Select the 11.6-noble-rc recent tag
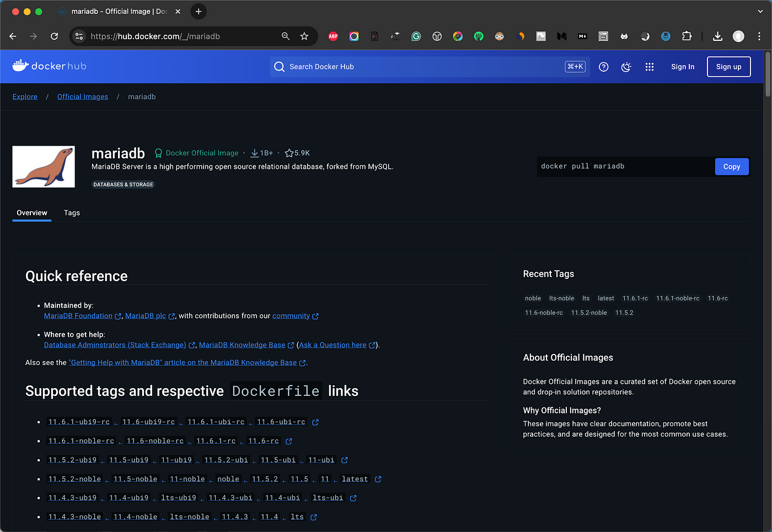Screen dimensions: 772x532 click(x=544, y=313)
